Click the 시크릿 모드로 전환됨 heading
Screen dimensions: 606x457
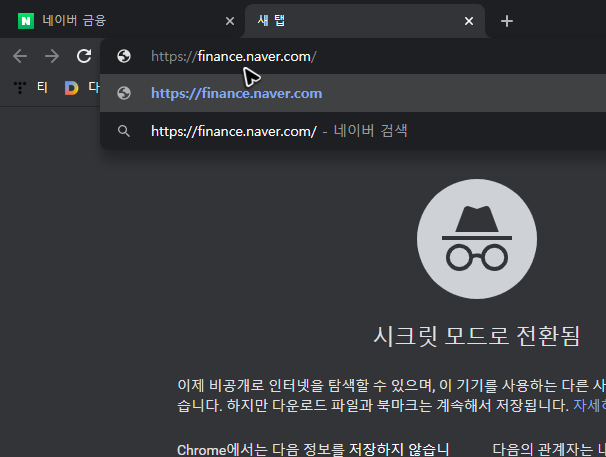coord(477,336)
